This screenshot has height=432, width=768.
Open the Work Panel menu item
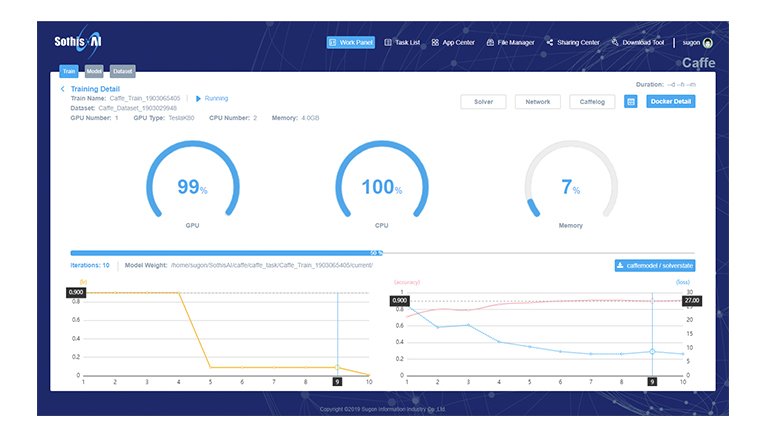pyautogui.click(x=350, y=43)
